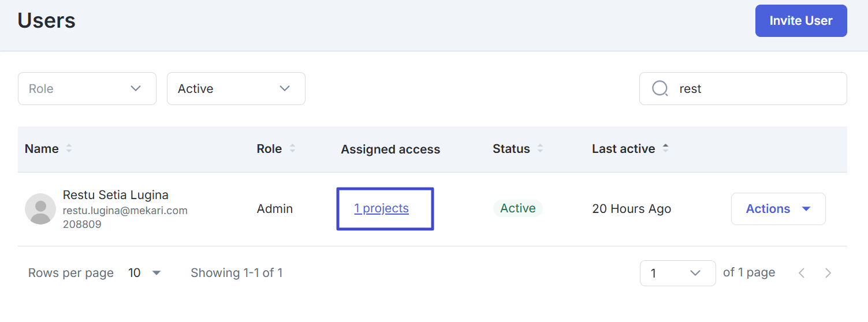Open the Active status filter dropdown
The height and width of the screenshot is (322, 868).
[236, 89]
